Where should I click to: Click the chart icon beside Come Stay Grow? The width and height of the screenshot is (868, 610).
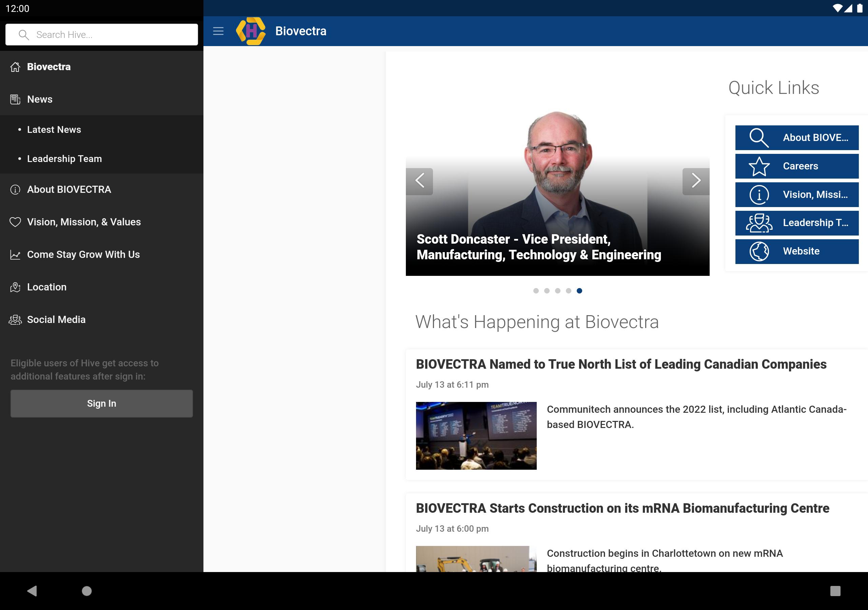(15, 255)
